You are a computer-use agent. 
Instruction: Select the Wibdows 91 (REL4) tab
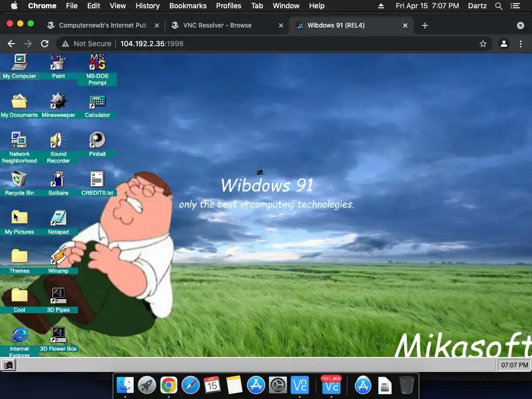click(351, 25)
